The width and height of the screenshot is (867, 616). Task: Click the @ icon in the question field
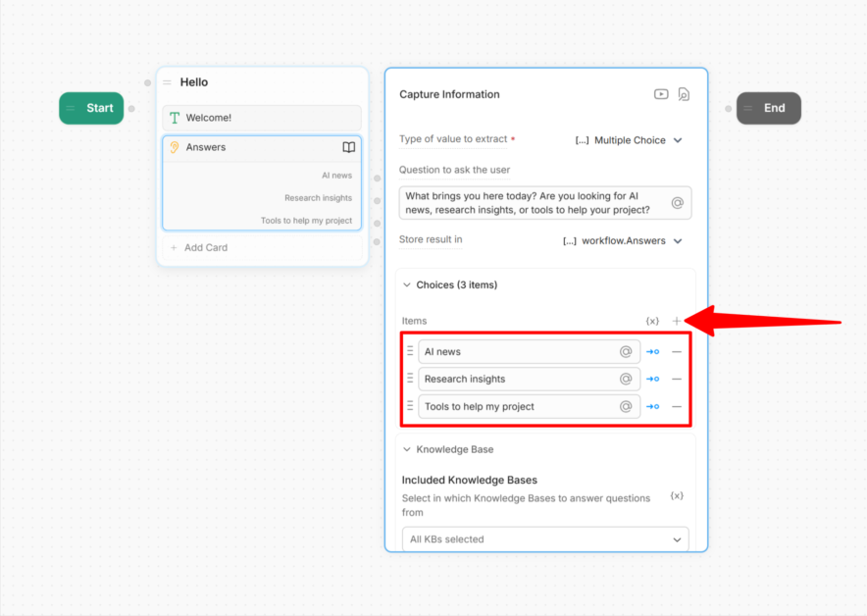pyautogui.click(x=678, y=203)
